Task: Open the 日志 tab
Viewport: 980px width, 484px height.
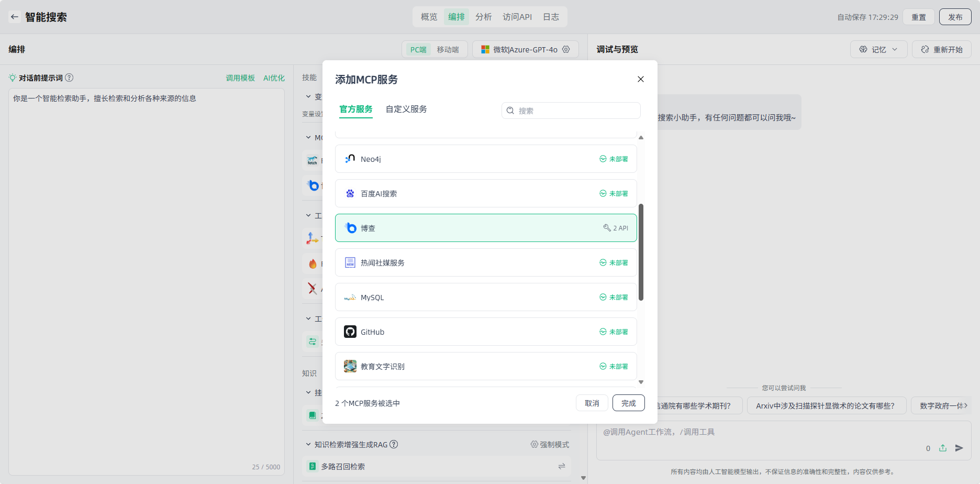Action: [551, 17]
